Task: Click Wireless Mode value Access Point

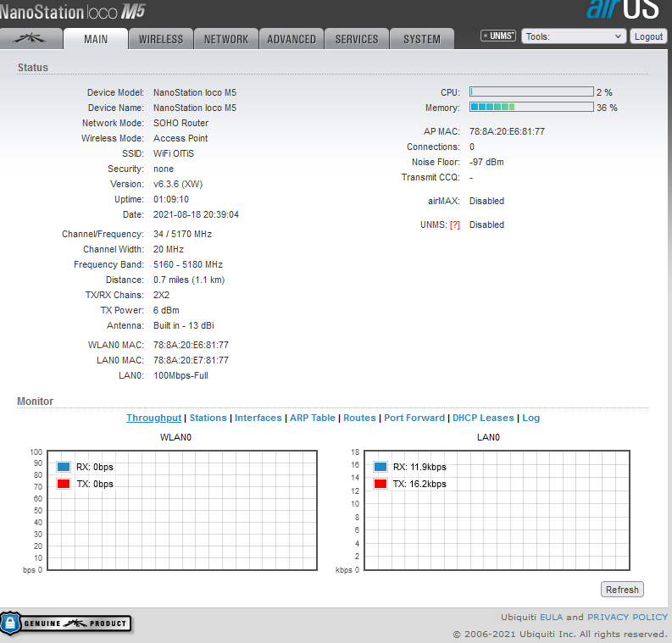Action: click(180, 138)
